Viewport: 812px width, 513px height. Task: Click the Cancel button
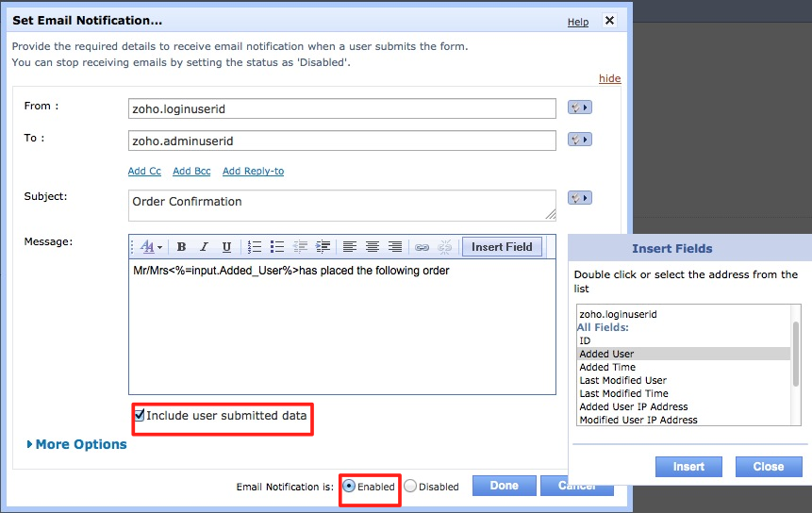click(577, 486)
